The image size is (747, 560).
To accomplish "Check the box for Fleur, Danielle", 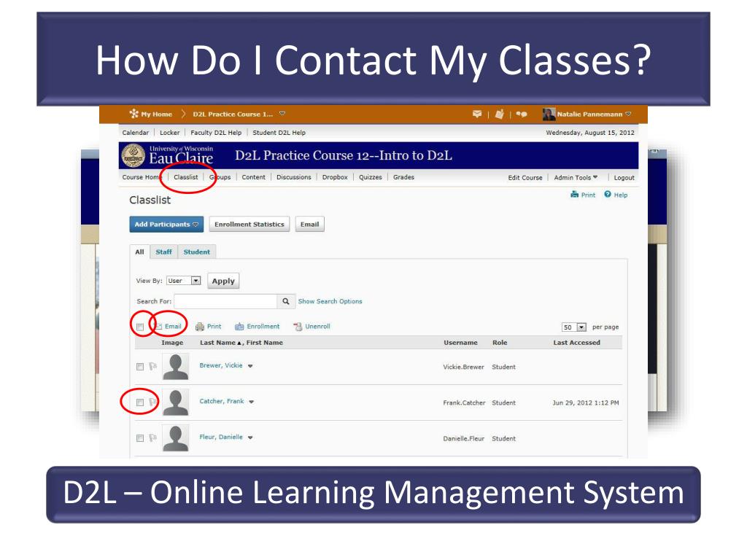I will (x=140, y=438).
